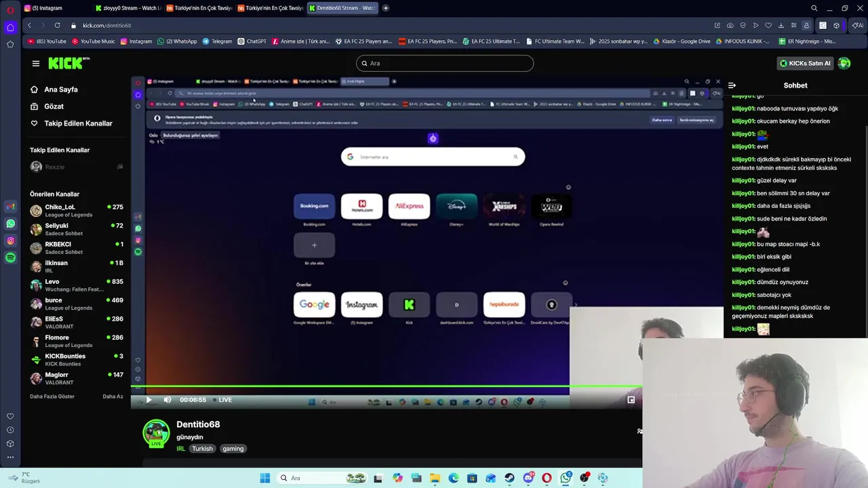The height and width of the screenshot is (488, 868).
Task: Go to Ana Sayfa in Kick sidebar
Action: [54, 89]
